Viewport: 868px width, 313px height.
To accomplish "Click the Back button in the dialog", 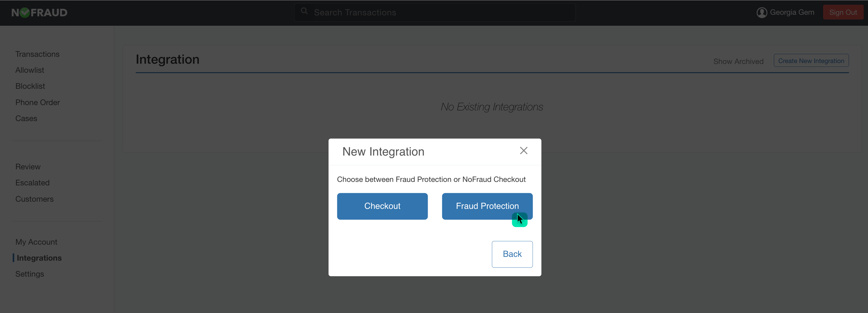I will coord(512,254).
